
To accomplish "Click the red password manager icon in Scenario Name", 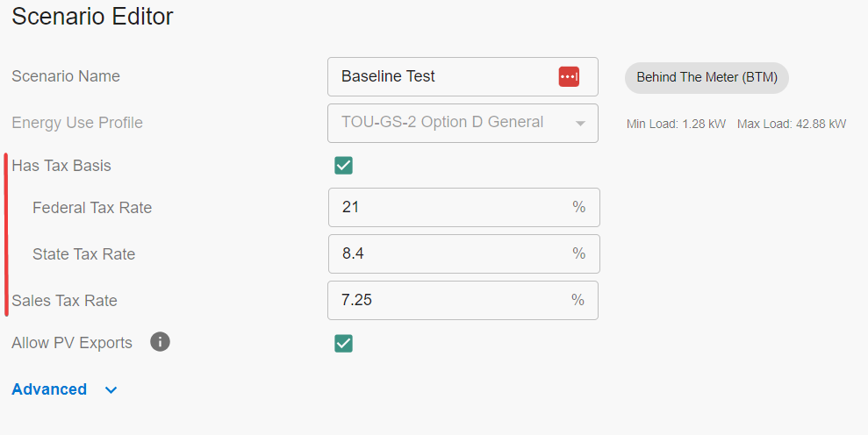I will [x=569, y=77].
